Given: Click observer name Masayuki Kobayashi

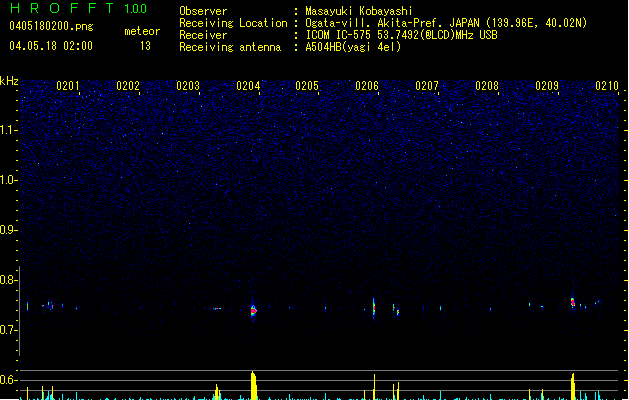Looking at the screenshot, I should 359,11.
